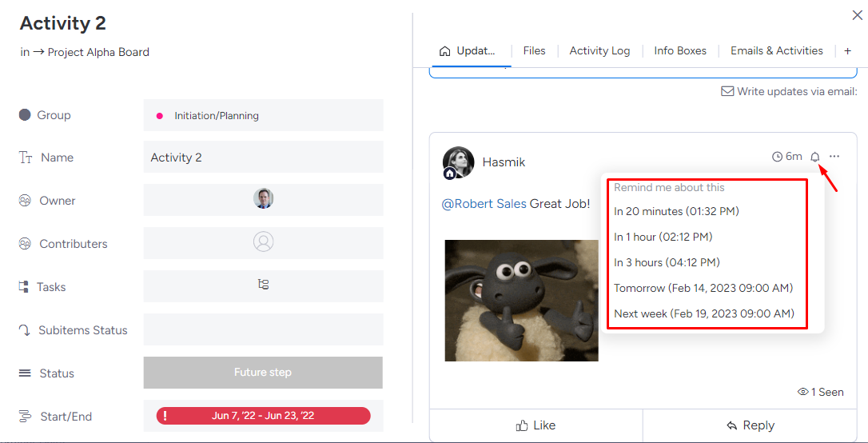Click the Name column text icon

(x=26, y=158)
